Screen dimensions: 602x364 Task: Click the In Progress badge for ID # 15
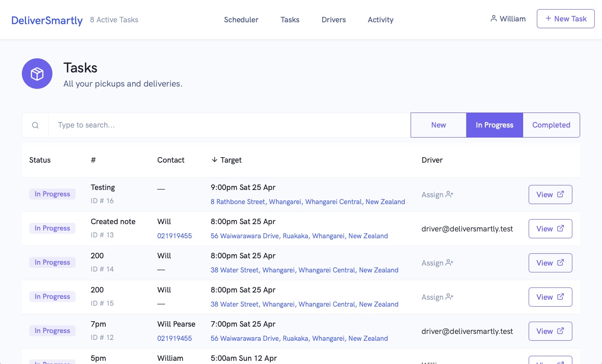click(52, 297)
